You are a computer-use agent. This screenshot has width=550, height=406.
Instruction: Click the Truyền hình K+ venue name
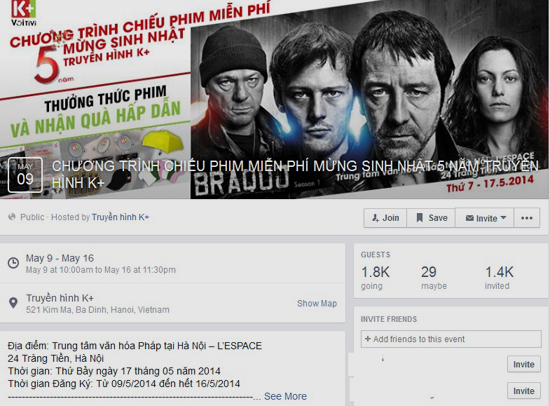(60, 298)
